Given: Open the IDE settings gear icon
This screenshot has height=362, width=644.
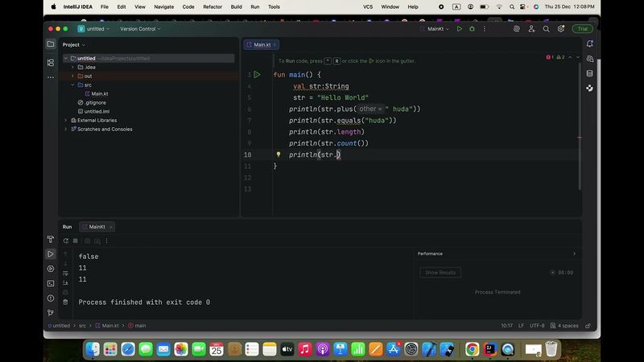Looking at the screenshot, I should 560,29.
